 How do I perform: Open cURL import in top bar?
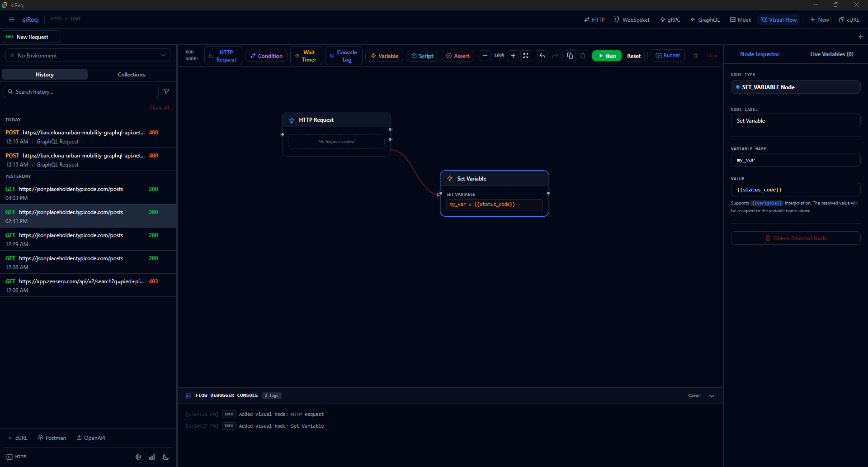pyautogui.click(x=849, y=19)
